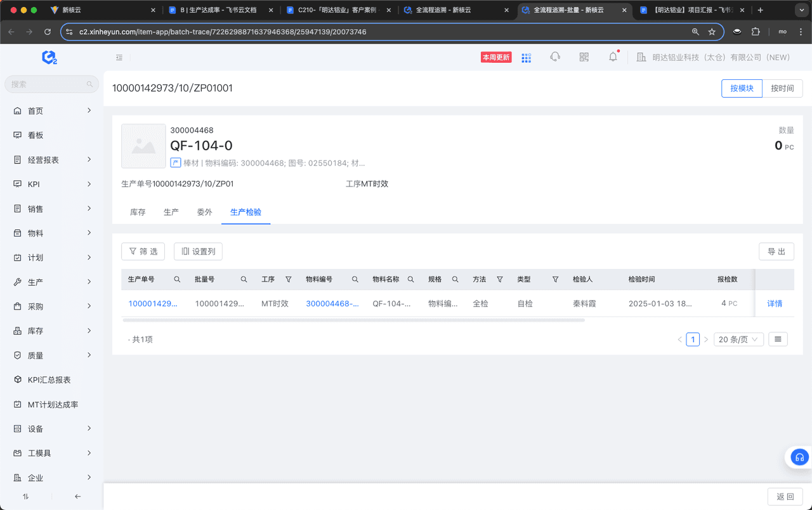Open MT计划达成率 in the sidebar
Screen dimensions: 812x510
52,405
